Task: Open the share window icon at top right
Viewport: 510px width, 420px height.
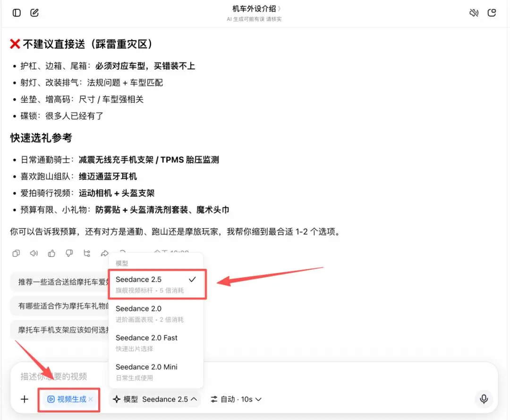Action: click(x=492, y=13)
